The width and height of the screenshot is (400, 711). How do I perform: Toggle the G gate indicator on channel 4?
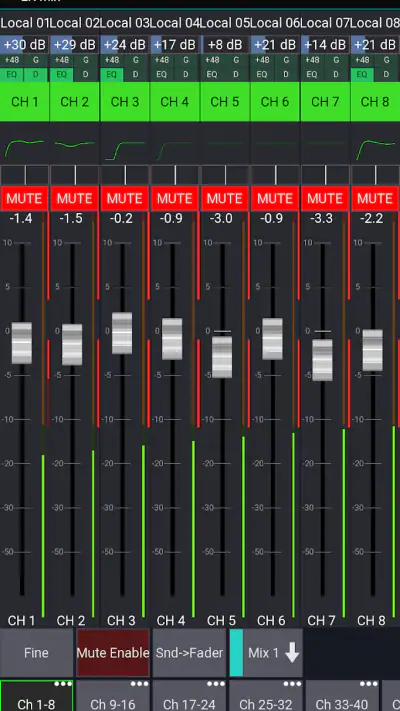point(185,60)
